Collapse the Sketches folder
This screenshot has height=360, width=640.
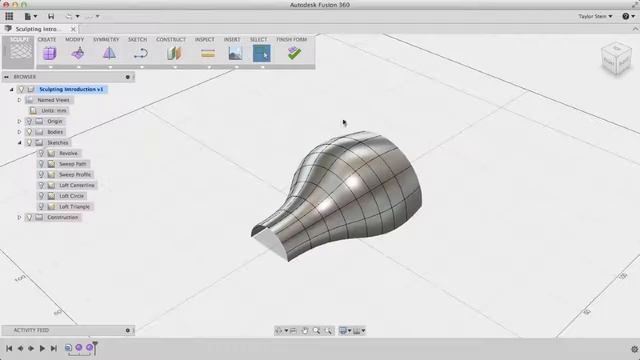(19, 142)
